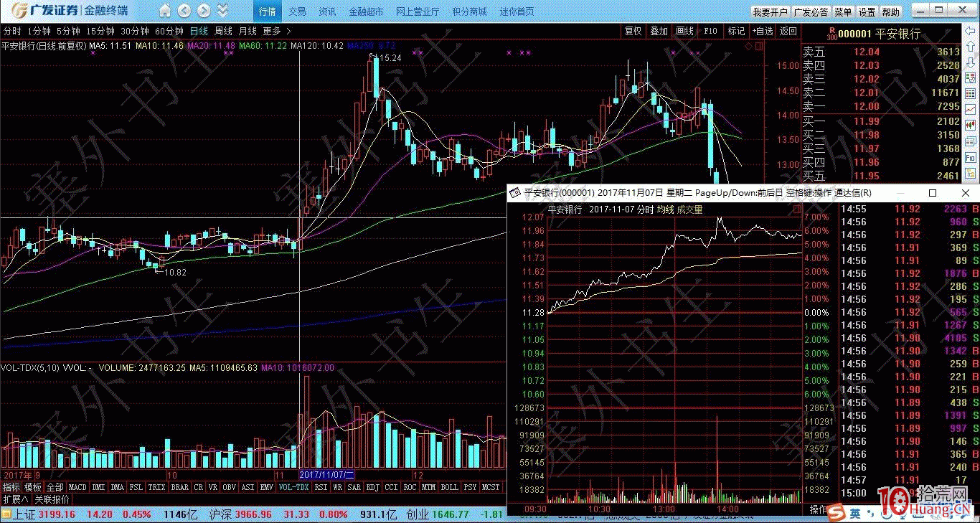980x523 pixels.
Task: Select the 周线 period
Action: (x=223, y=31)
